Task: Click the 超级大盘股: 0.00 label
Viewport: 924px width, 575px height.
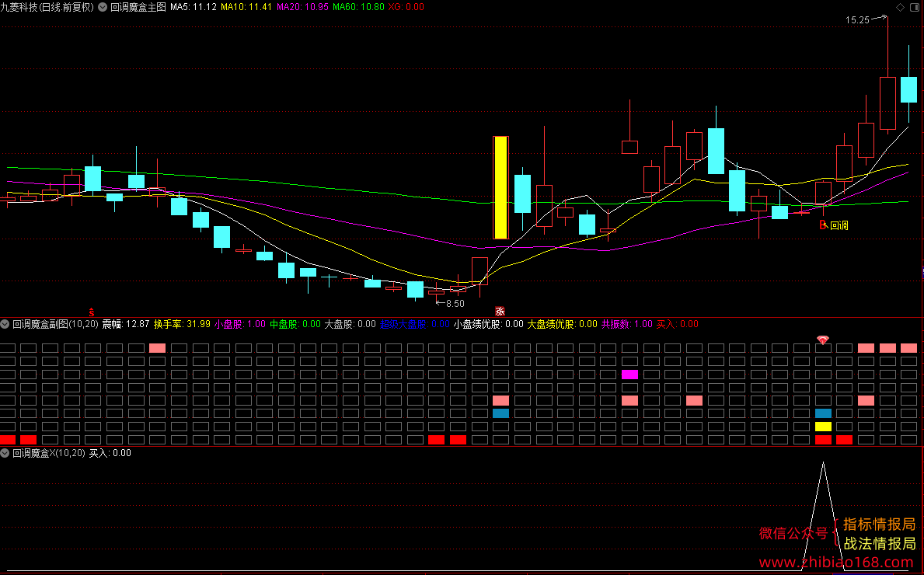Action: (415, 324)
